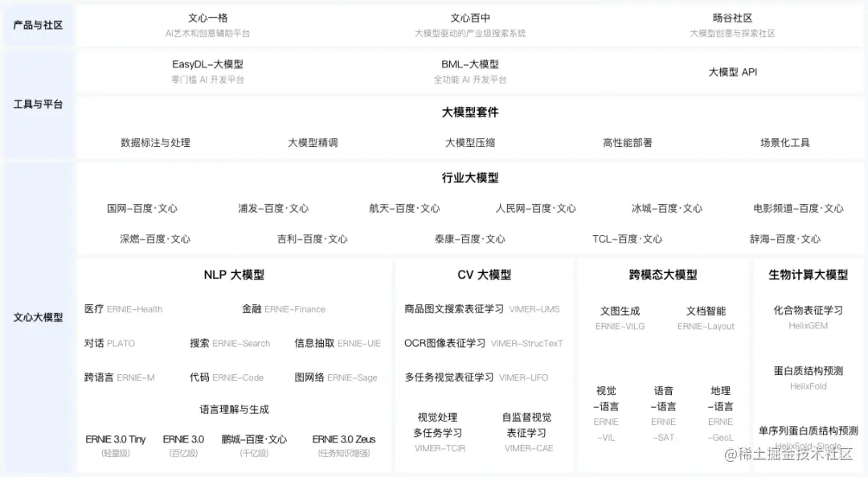868x477 pixels.
Task: Choose 航天-百度·文心
Action: [404, 209]
